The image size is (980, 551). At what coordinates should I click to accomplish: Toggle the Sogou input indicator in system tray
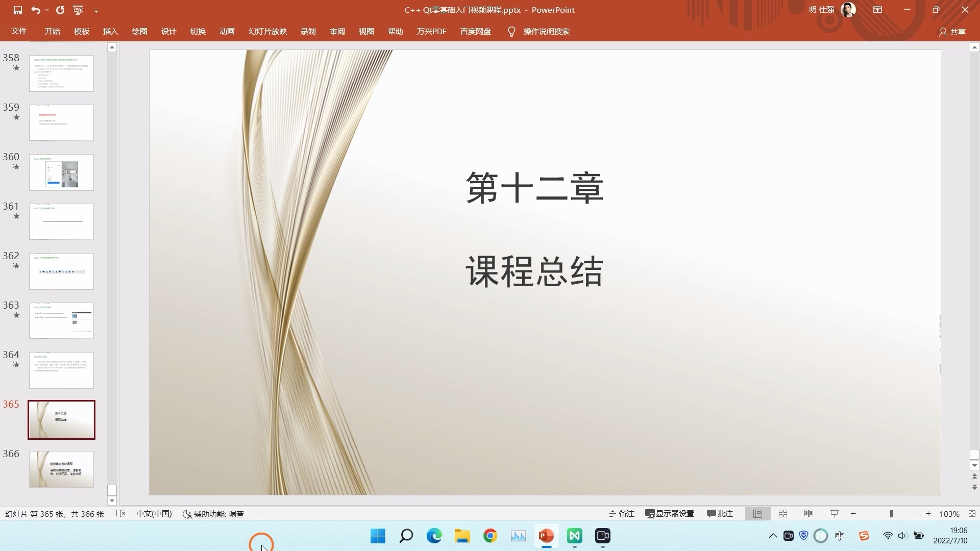(x=864, y=536)
